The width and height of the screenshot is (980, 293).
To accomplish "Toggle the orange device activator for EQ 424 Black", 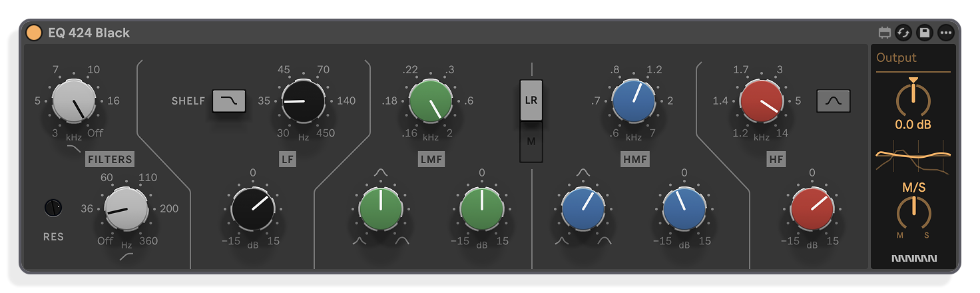I will [x=34, y=32].
